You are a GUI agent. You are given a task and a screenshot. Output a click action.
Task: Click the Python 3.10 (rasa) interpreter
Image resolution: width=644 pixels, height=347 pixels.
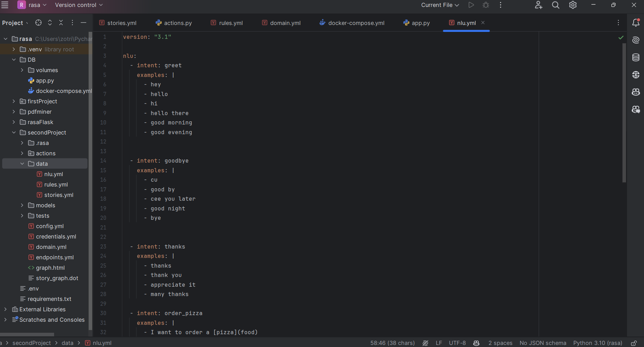click(x=598, y=343)
